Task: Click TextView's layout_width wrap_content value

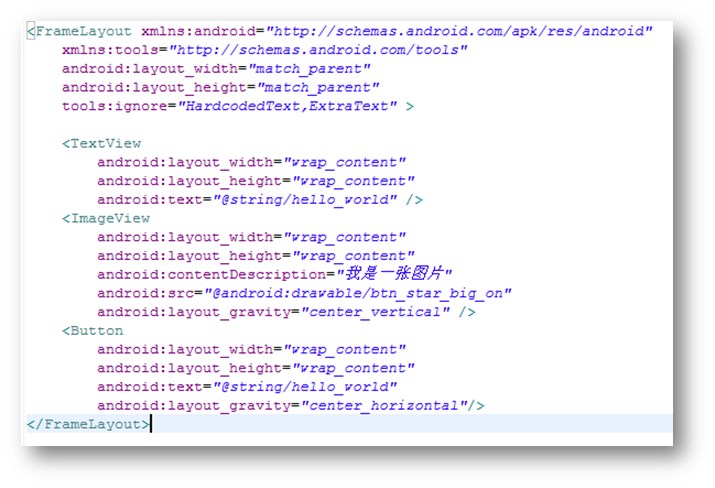Action: point(344,162)
